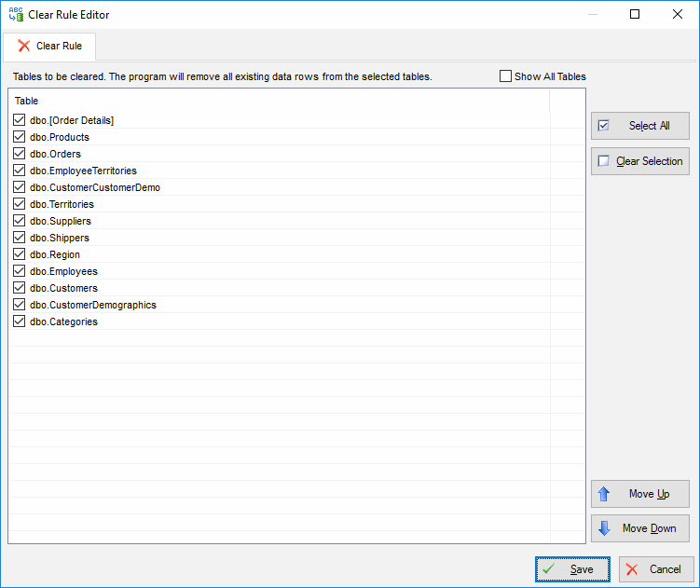This screenshot has width=700, height=588.
Task: Uncheck the dbo.Shippers checkbox
Action: click(20, 237)
